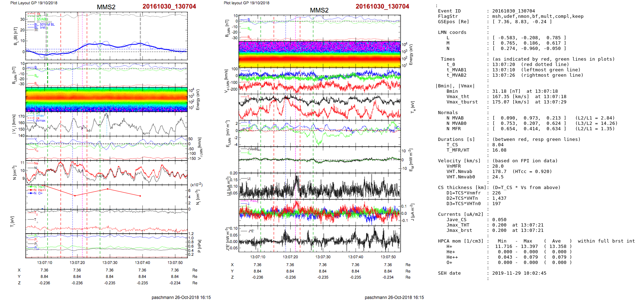Click the red event ID heading above the right plot

(x=382, y=6)
